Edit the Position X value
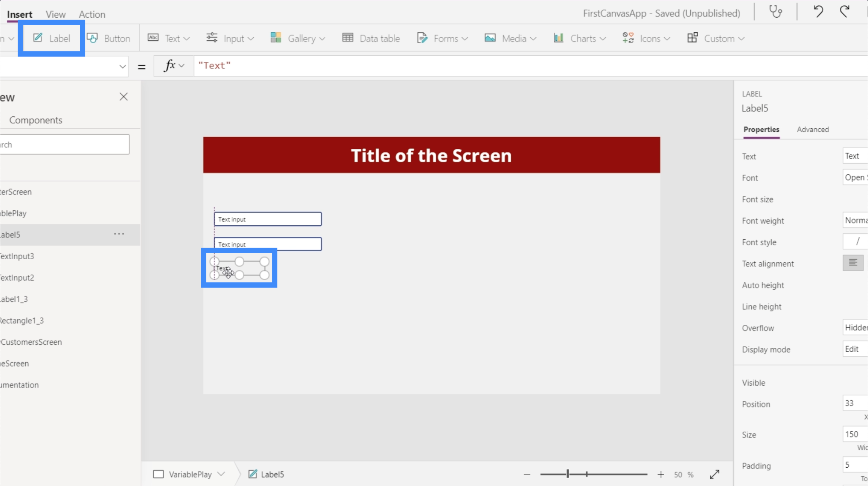 click(855, 403)
